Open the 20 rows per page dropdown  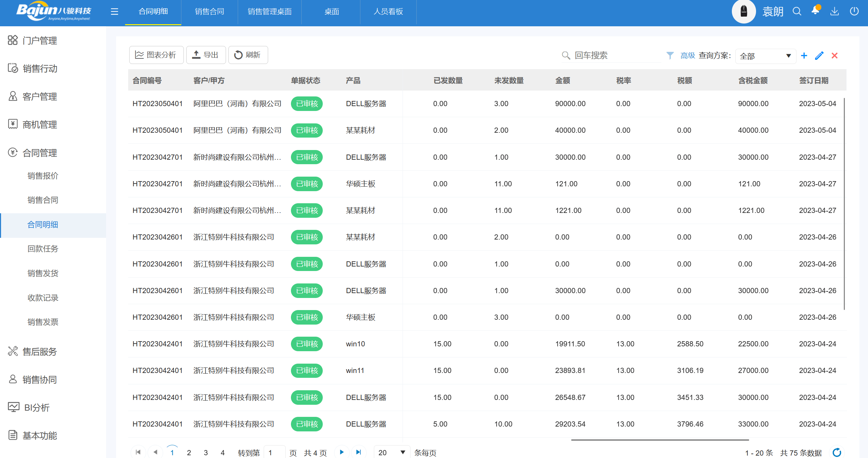tap(391, 452)
